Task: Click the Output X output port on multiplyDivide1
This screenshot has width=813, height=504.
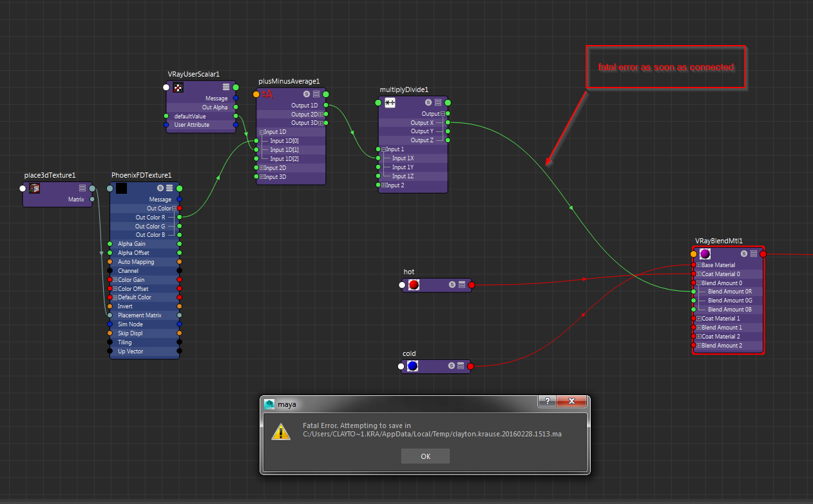Action: coord(448,122)
